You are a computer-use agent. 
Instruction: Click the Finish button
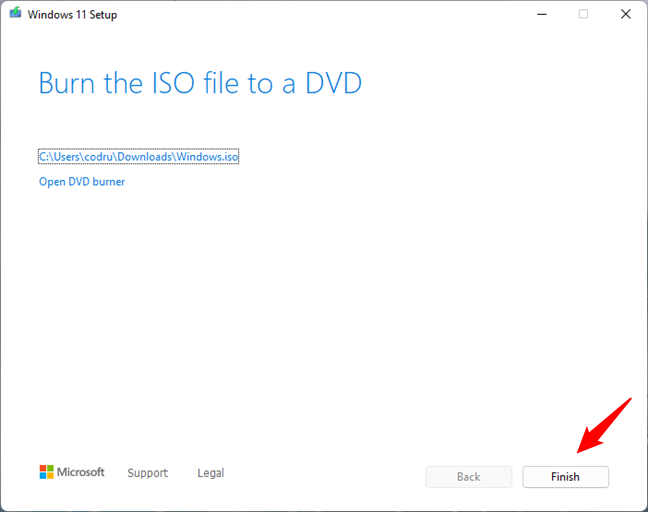point(565,477)
